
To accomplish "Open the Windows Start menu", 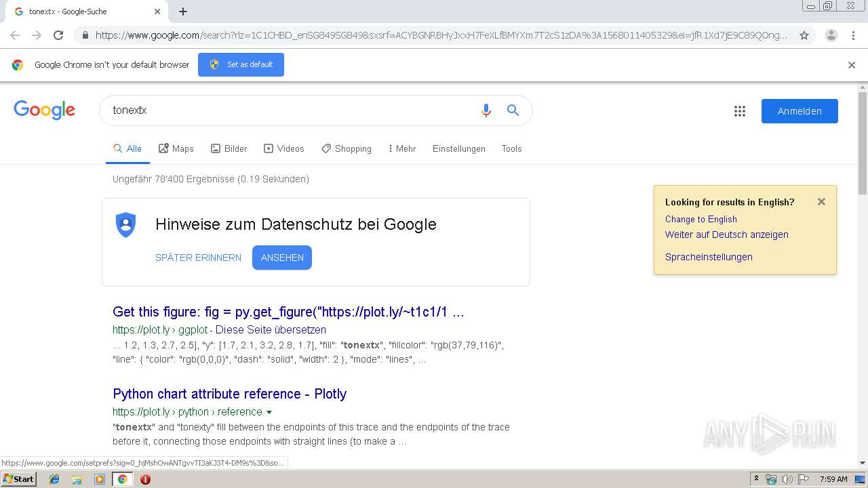I will [x=18, y=479].
